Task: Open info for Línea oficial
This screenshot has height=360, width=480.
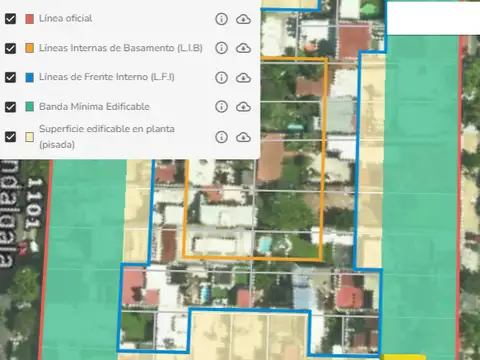Action: (221, 19)
